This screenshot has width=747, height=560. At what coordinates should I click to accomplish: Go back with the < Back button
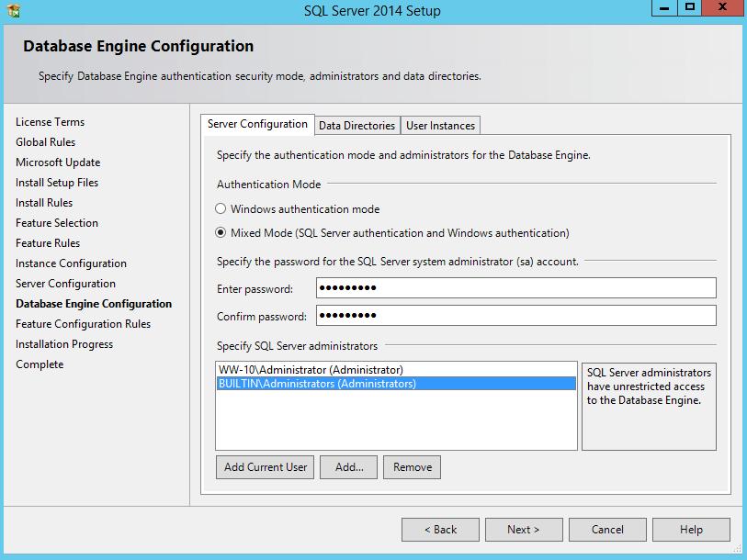pyautogui.click(x=441, y=530)
